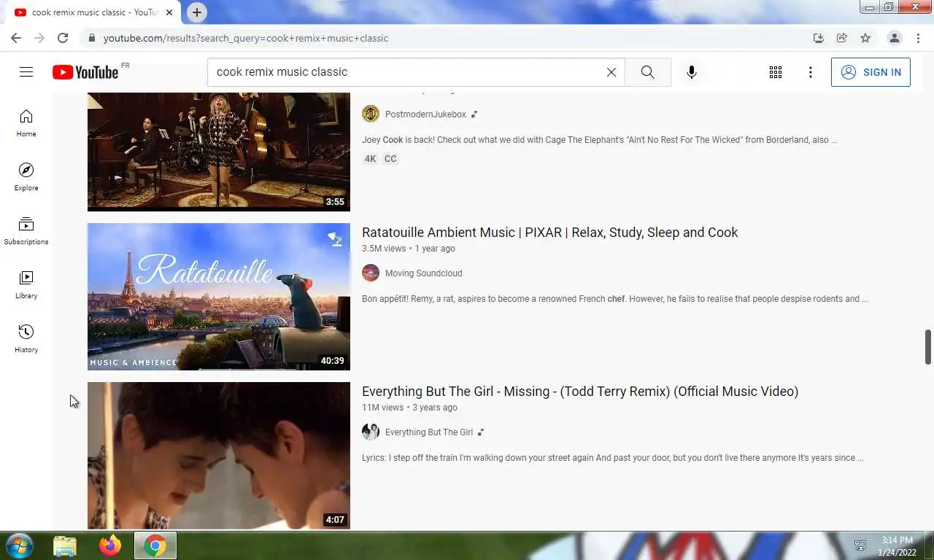Open the network icon in system tray
This screenshot has height=560, width=934.
click(x=860, y=546)
